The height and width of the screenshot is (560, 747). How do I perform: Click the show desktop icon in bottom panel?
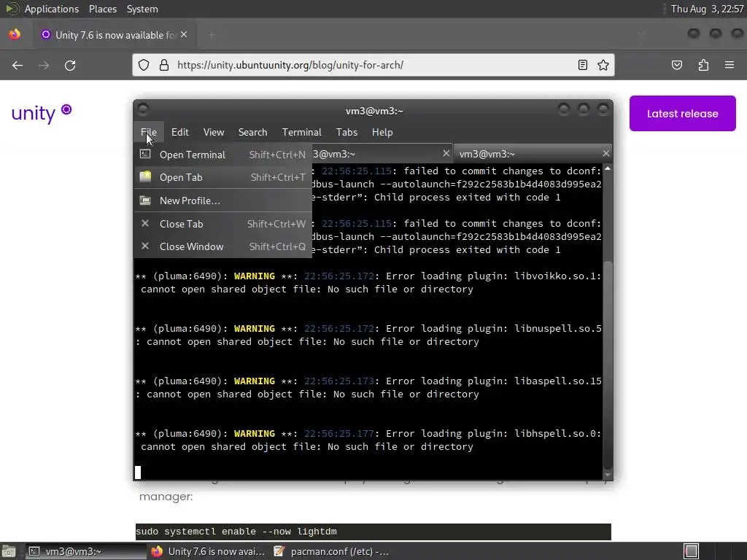9,551
